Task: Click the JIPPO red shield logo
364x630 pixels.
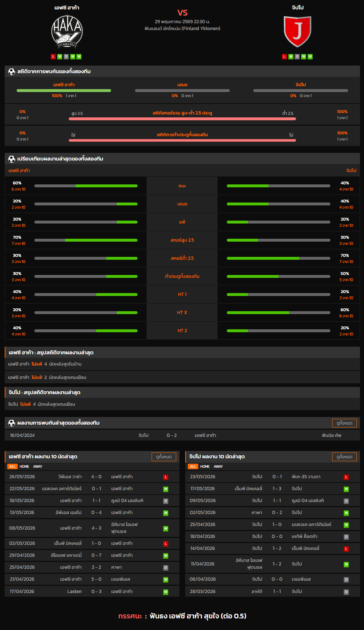Action: [297, 32]
